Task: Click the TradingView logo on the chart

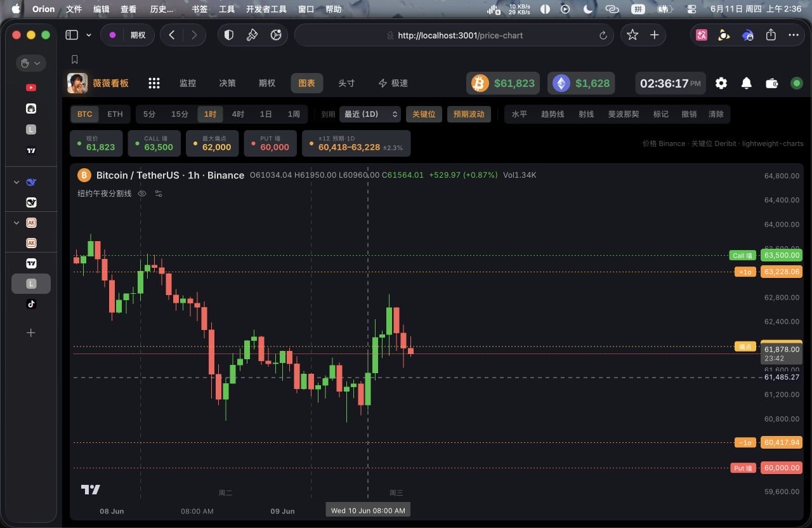Action: tap(90, 489)
